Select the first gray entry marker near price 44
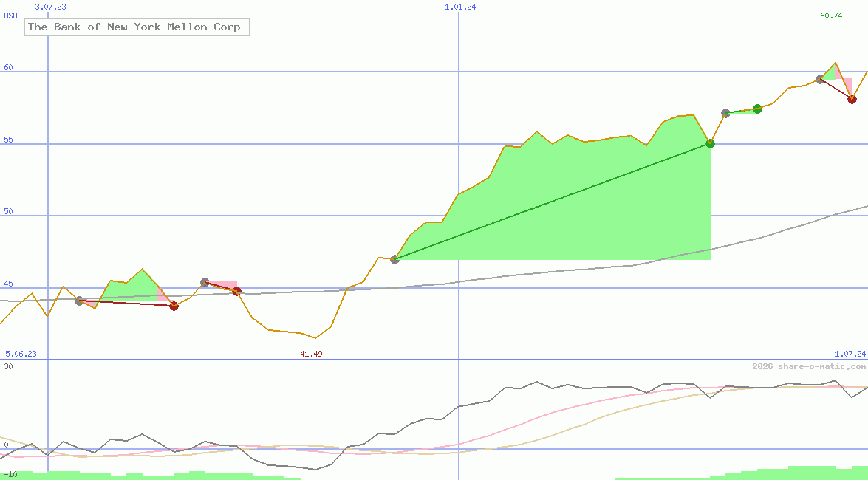Viewport: 868px width, 480px height. click(79, 301)
